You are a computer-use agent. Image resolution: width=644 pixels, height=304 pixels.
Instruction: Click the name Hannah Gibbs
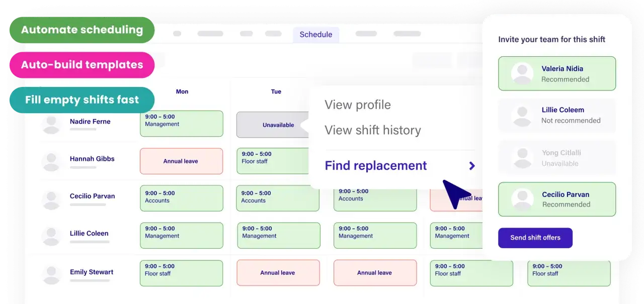coord(92,159)
